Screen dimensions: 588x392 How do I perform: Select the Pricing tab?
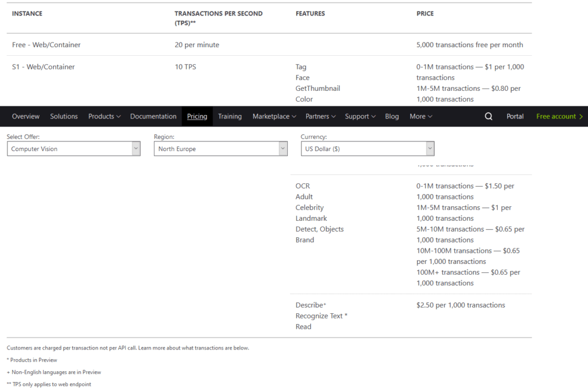197,116
